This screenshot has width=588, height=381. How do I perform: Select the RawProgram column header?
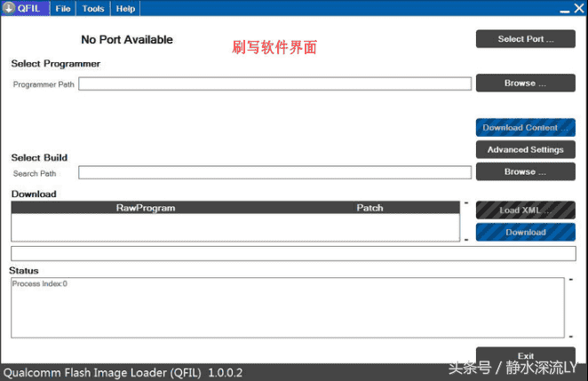[x=146, y=208]
